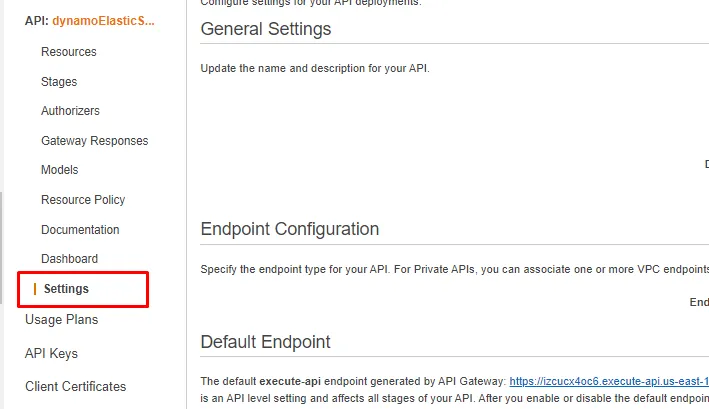This screenshot has height=409, width=709.
Task: Click the General Settings heading
Action: tap(266, 29)
